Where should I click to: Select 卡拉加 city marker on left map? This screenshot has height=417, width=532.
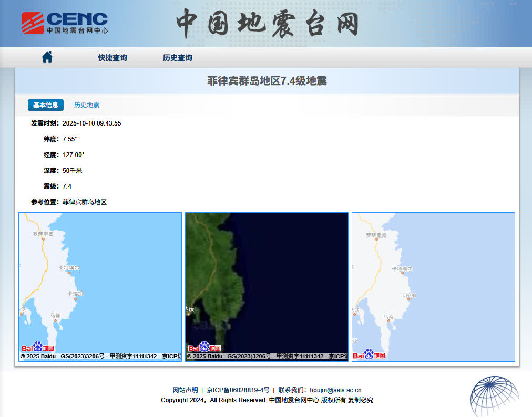[x=75, y=299]
